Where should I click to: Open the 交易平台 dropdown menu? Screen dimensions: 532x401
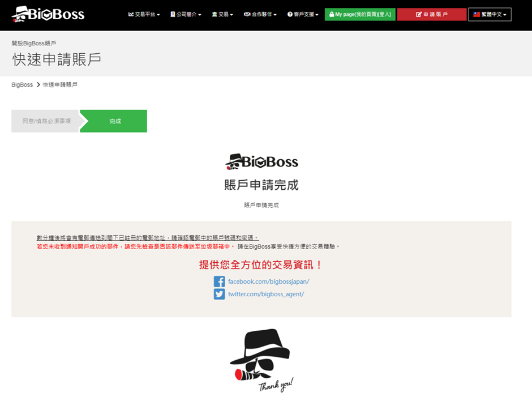tap(144, 14)
